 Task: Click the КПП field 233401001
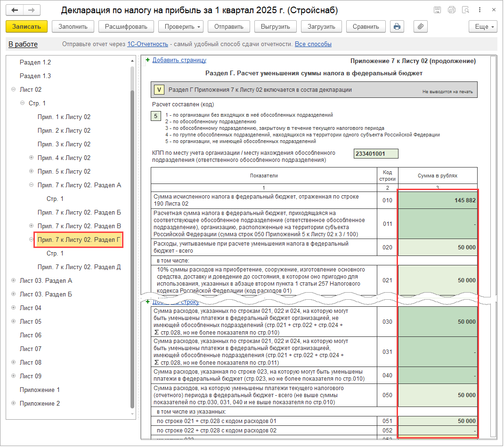(375, 154)
